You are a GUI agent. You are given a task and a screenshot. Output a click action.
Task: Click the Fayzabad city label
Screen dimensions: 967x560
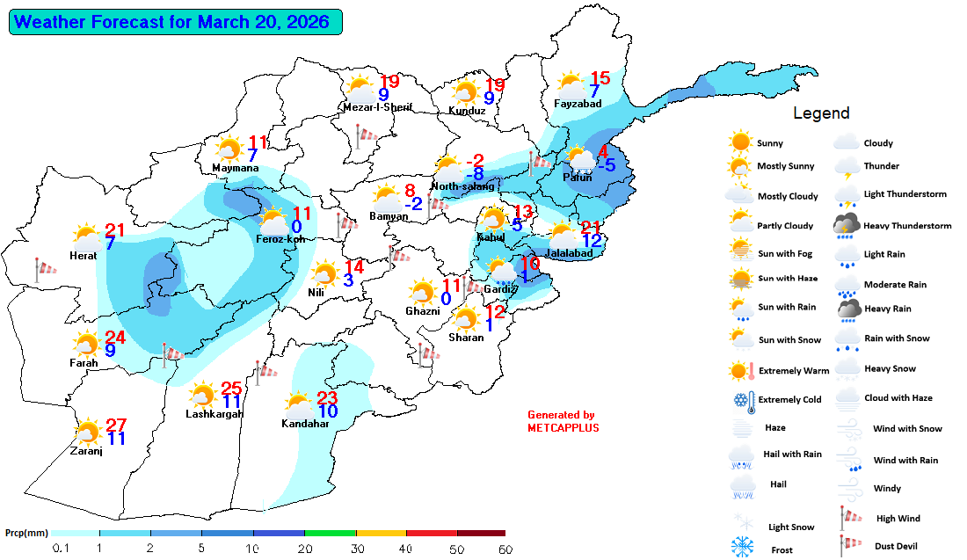[x=578, y=104]
